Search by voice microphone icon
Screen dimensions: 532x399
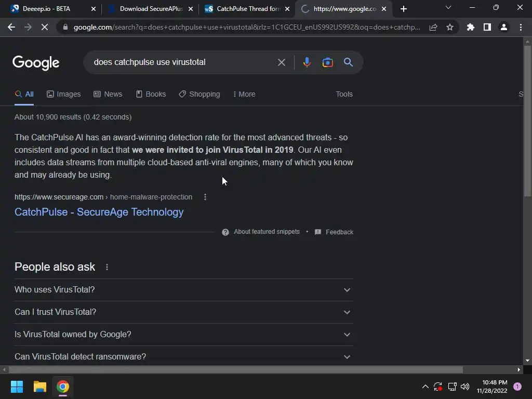(307, 62)
